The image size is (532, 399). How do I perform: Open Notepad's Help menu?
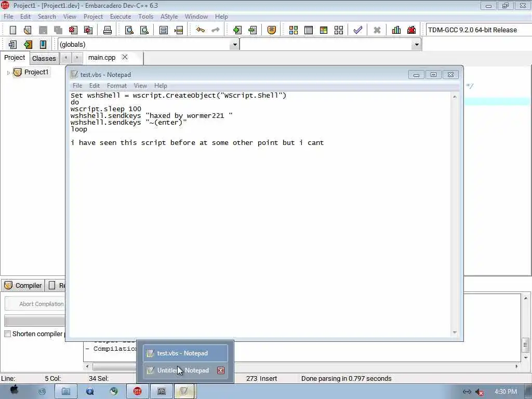161,86
